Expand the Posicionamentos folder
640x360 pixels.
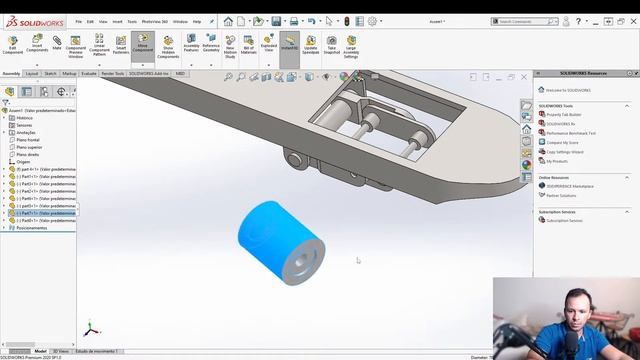(4, 228)
